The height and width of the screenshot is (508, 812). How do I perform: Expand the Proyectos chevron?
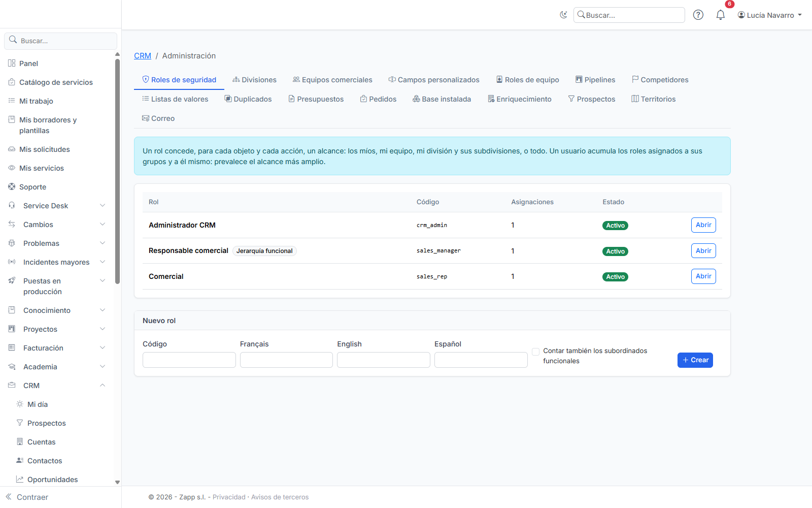[103, 329]
